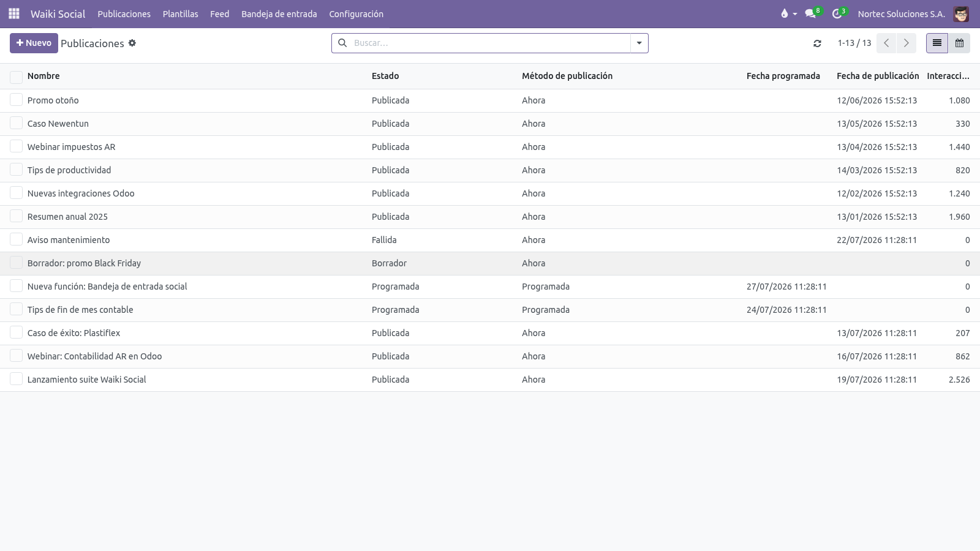Go to previous page arrow
Screen dimensions: 980x551
coord(886,43)
